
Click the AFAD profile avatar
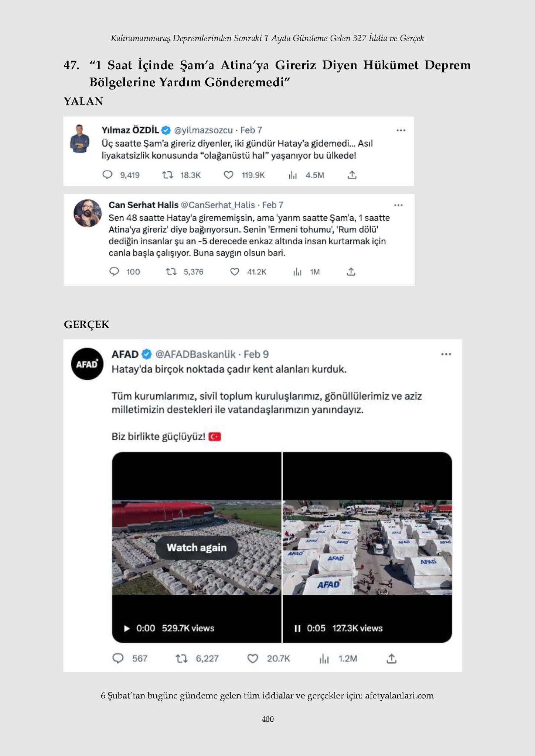tap(87, 364)
